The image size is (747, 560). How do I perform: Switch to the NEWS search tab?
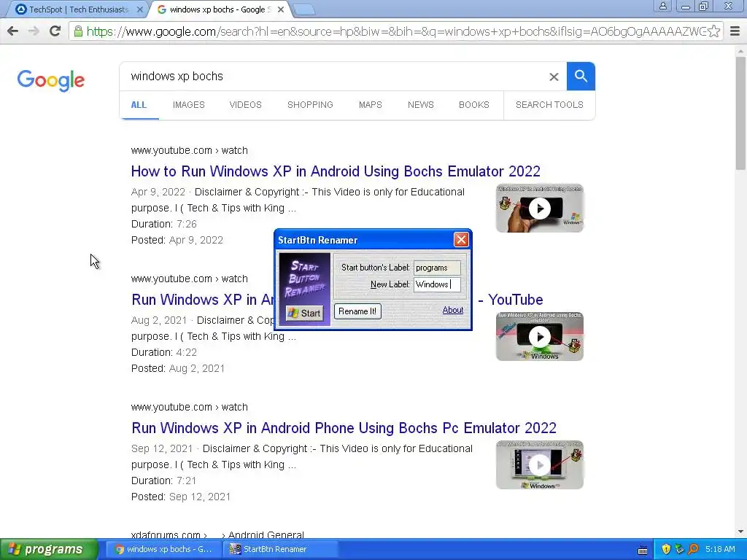click(x=421, y=105)
